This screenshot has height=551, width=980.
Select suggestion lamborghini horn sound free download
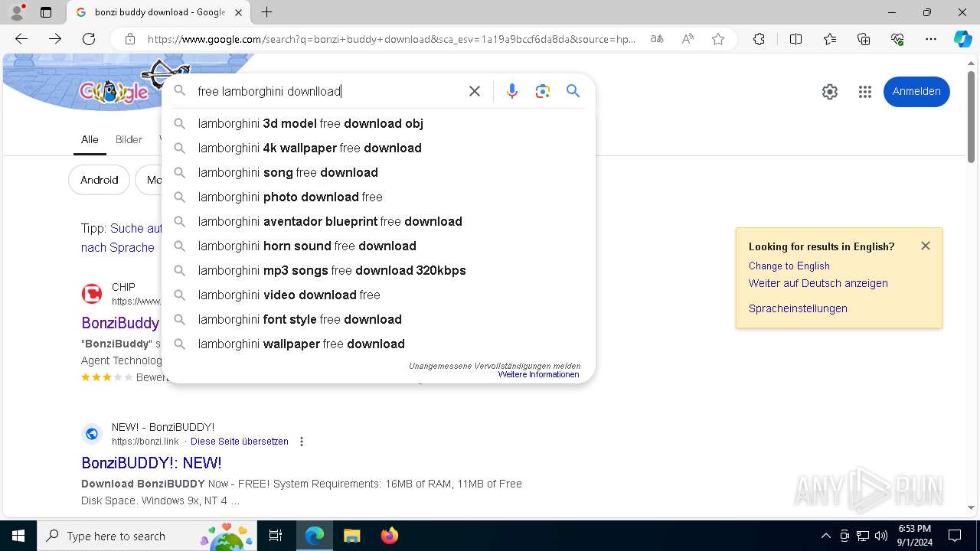pyautogui.click(x=378, y=246)
